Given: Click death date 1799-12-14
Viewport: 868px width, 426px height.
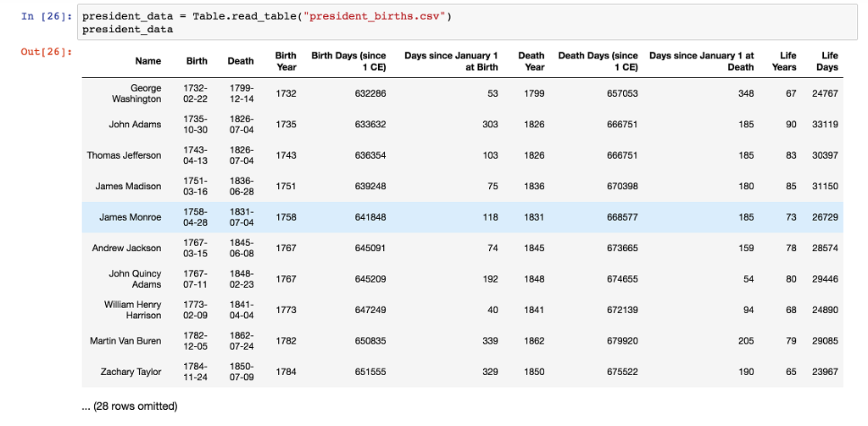Looking at the screenshot, I should pos(241,93).
